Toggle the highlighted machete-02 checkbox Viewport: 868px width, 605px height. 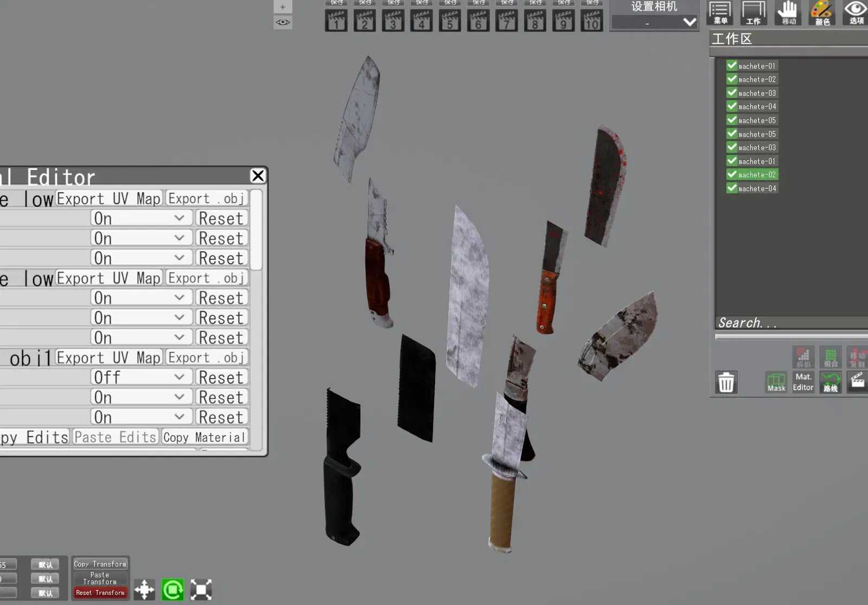[x=732, y=174]
